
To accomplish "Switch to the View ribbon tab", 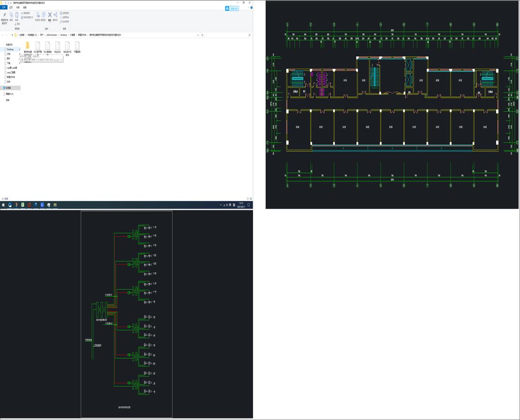I will click(25, 7).
